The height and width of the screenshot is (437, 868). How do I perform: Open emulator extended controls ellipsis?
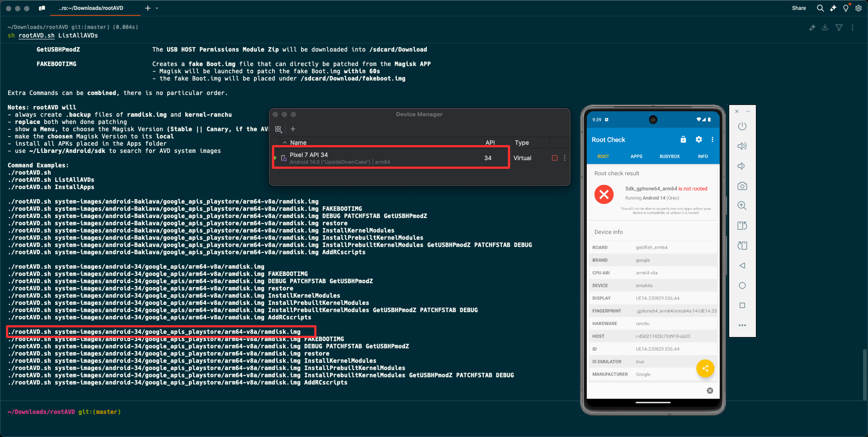coord(742,325)
